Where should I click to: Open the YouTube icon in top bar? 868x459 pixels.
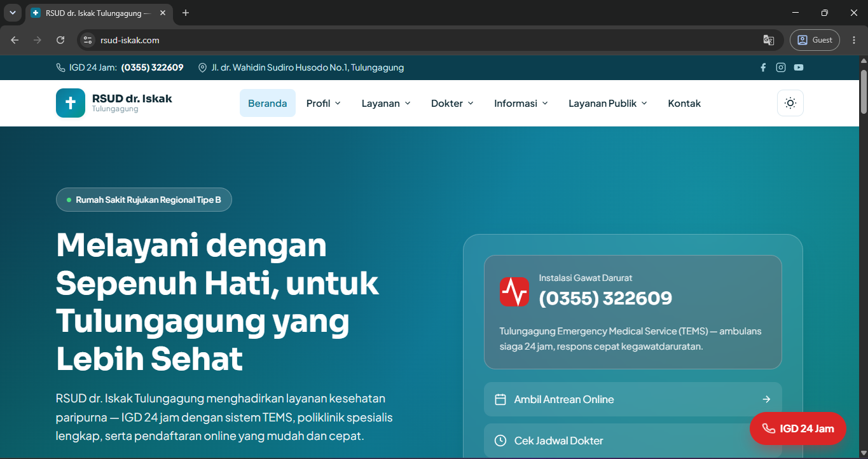click(x=799, y=67)
